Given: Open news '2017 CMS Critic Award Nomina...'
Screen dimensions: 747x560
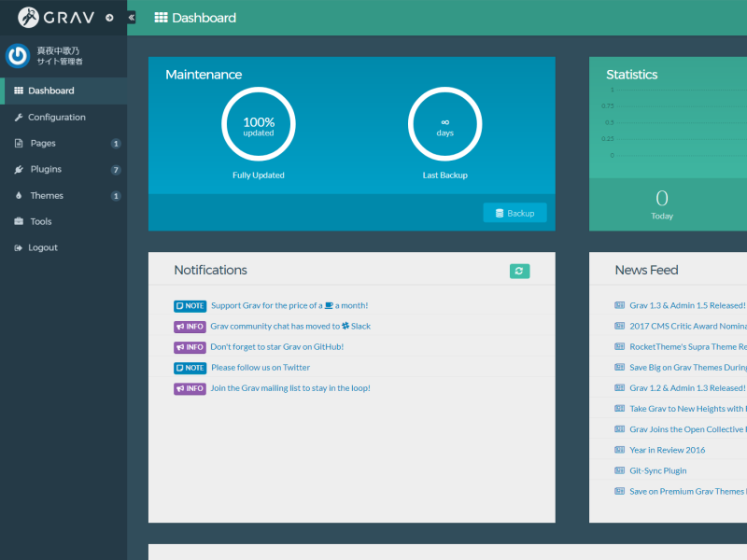Looking at the screenshot, I should (688, 326).
